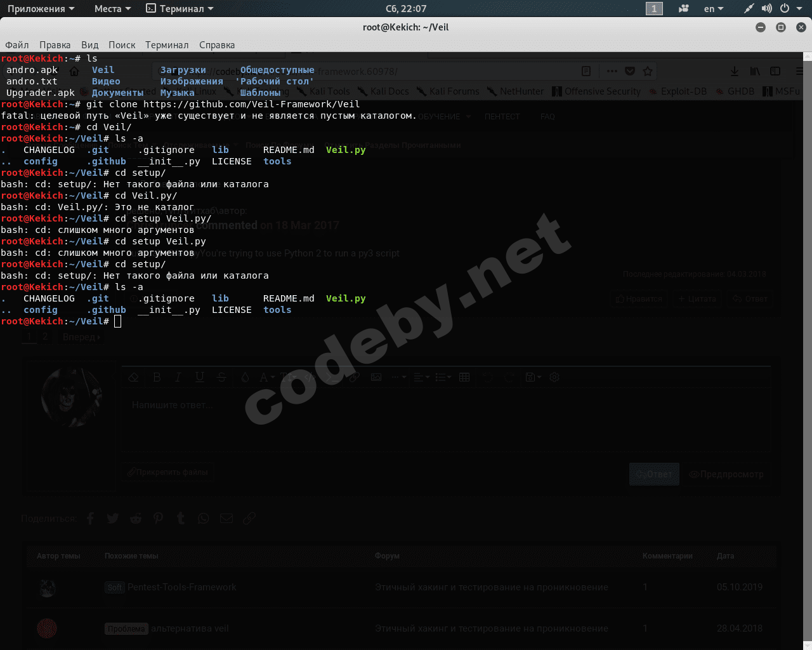Open the Терминал app menu in the top panel
The width and height of the screenshot is (812, 650).
(x=180, y=8)
